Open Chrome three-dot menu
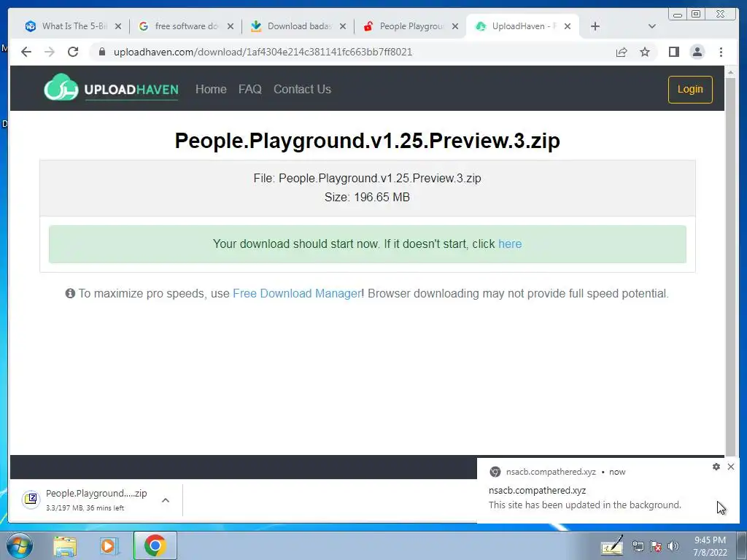Screen dimensions: 747x560 [x=721, y=52]
